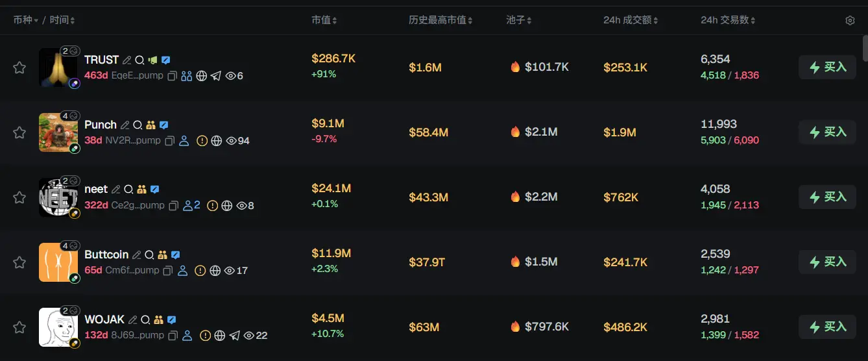The width and height of the screenshot is (868, 361).
Task: Open the website globe icon for neet
Action: pyautogui.click(x=226, y=206)
